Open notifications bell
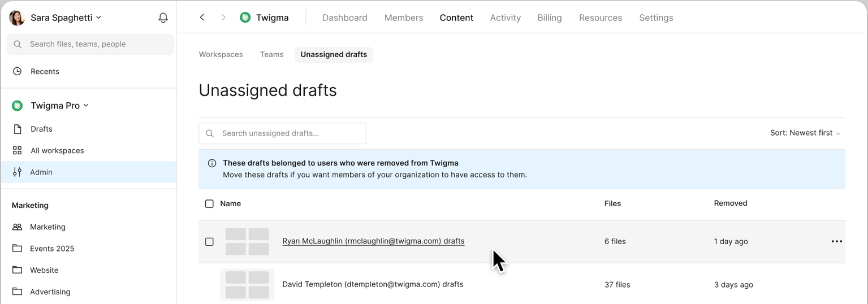The height and width of the screenshot is (304, 868). click(163, 18)
